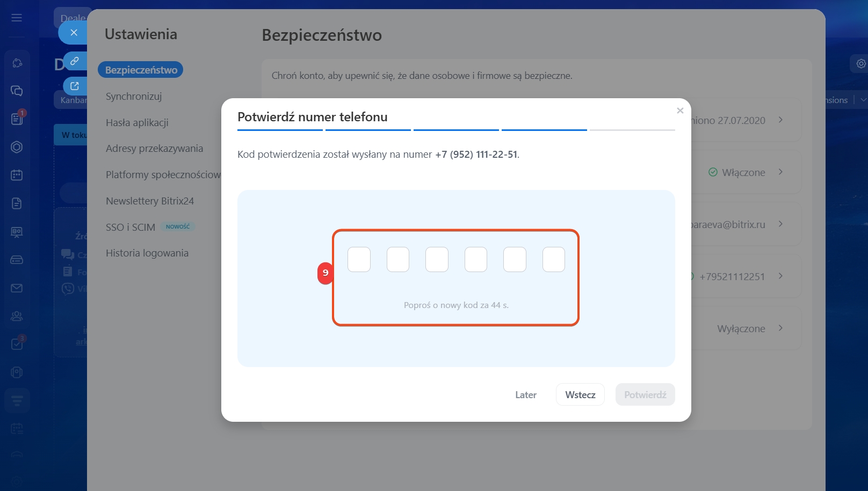Expand the Wyłączone settings row chevron

[780, 328]
